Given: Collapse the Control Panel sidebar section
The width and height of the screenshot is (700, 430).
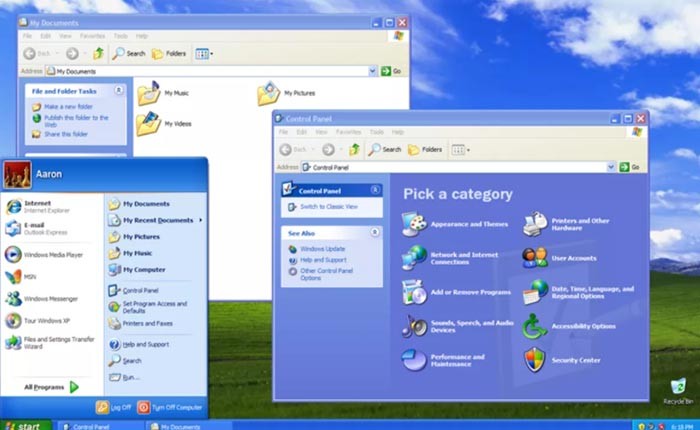Looking at the screenshot, I should [375, 190].
